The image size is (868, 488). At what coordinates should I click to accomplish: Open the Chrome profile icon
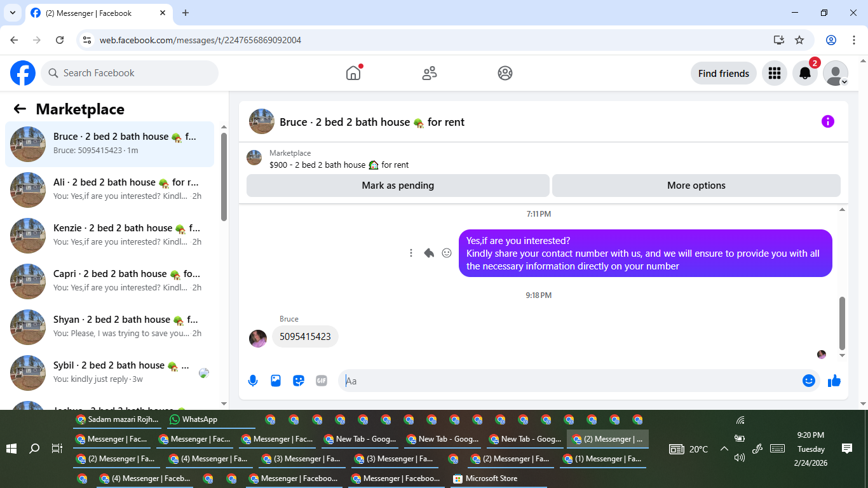tap(831, 40)
